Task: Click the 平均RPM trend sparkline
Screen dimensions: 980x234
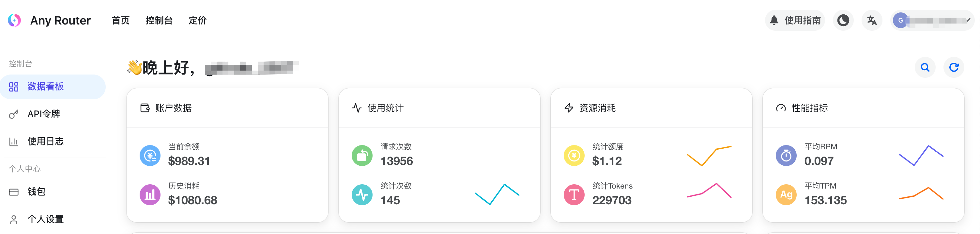Action: (921, 156)
